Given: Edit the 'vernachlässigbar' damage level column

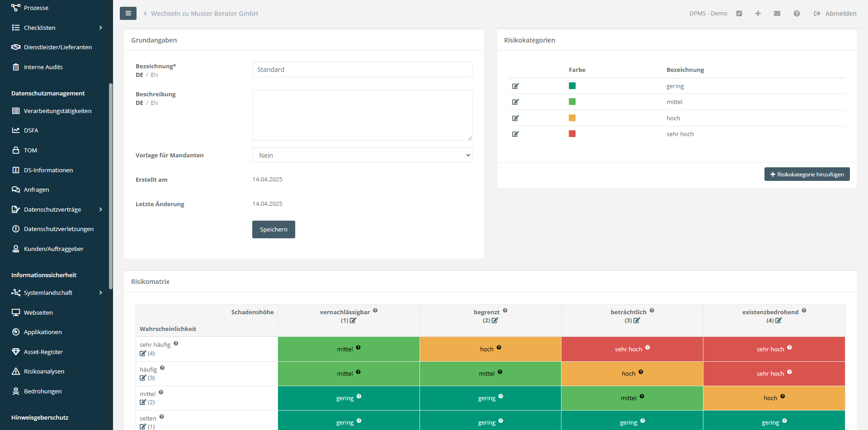Looking at the screenshot, I should tap(353, 321).
